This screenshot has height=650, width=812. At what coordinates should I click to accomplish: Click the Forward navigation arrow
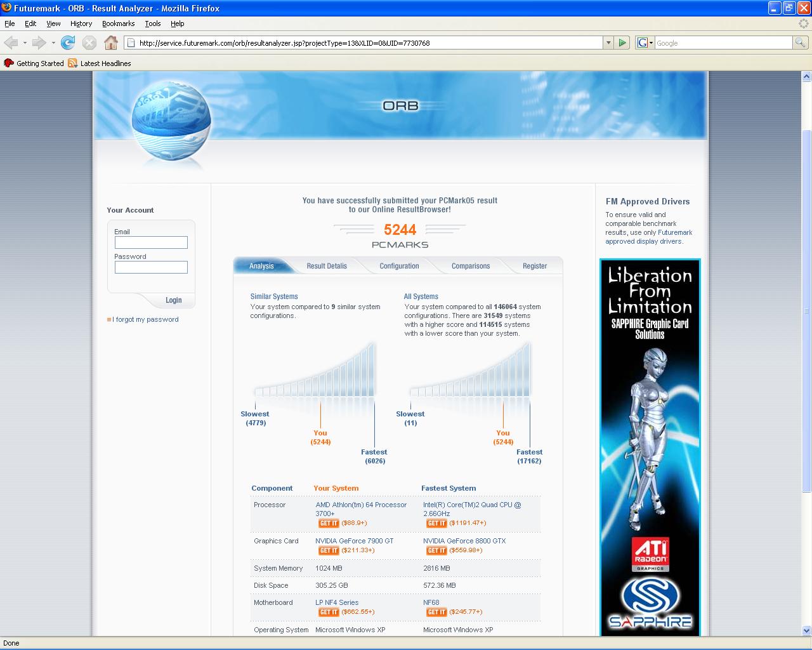[x=39, y=43]
